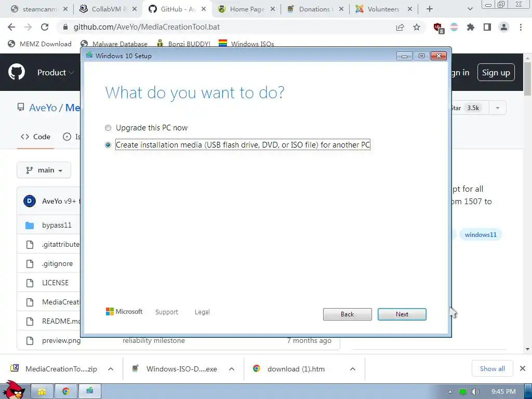Expand Windows-ISO-D...exe download options
Screen dimensions: 532x399
pyautogui.click(x=232, y=369)
